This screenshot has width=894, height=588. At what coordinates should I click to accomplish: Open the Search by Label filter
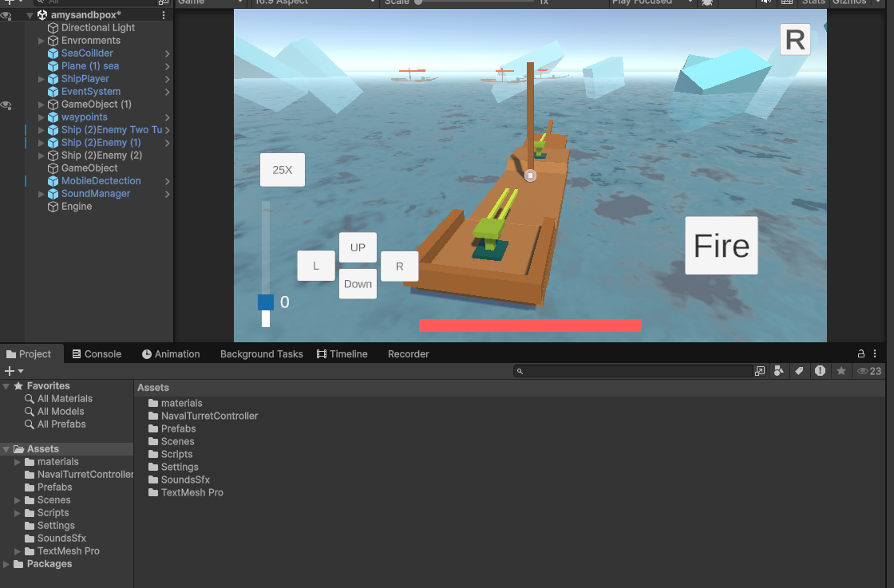point(799,371)
